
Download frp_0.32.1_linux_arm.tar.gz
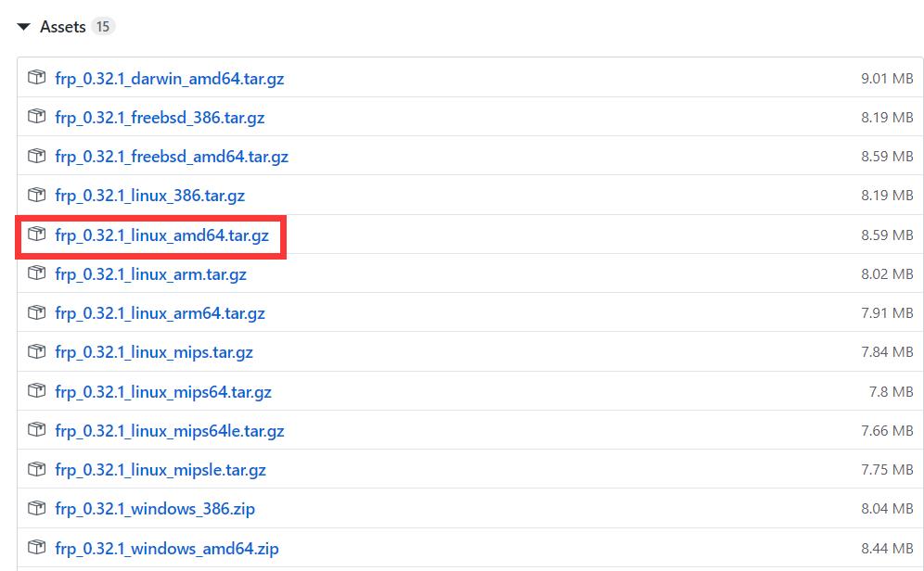151,275
